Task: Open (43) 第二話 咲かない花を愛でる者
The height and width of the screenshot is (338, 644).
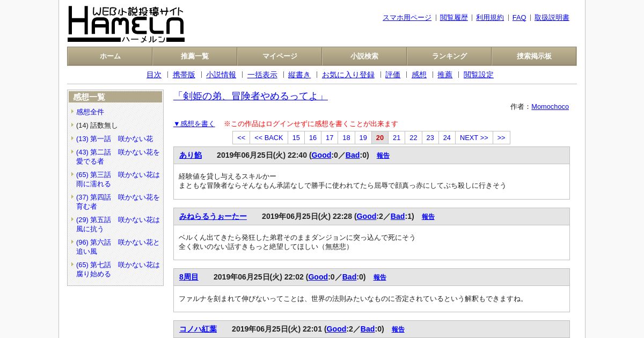Action: click(x=118, y=157)
